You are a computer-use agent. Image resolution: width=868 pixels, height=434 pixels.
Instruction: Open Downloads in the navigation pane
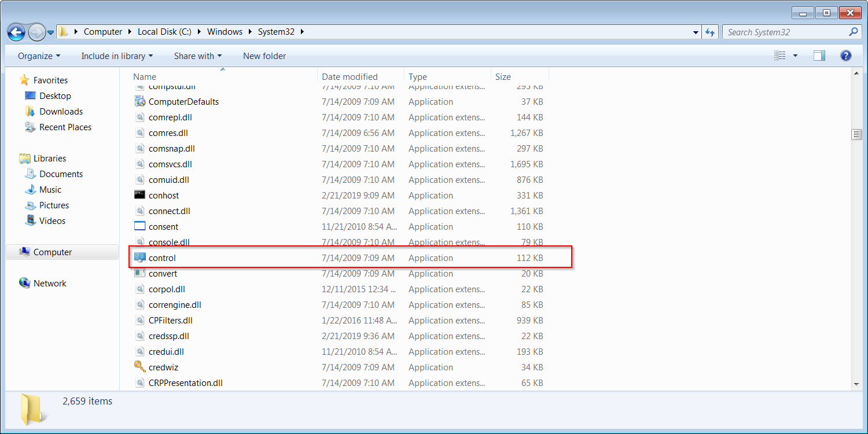(x=61, y=112)
